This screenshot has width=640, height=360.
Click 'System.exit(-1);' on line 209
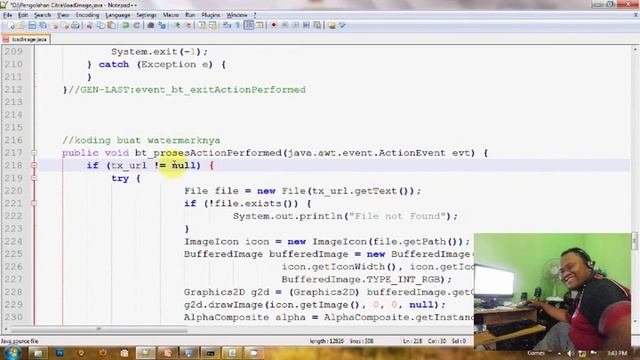click(x=160, y=52)
